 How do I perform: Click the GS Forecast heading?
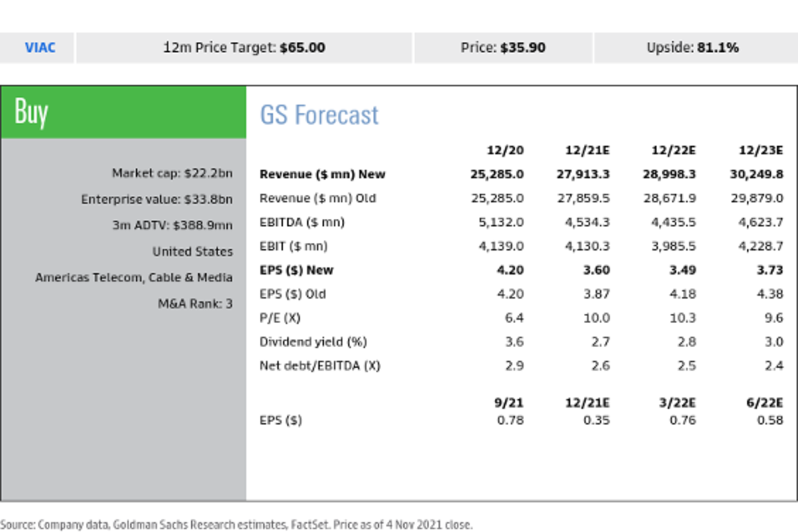pos(319,115)
